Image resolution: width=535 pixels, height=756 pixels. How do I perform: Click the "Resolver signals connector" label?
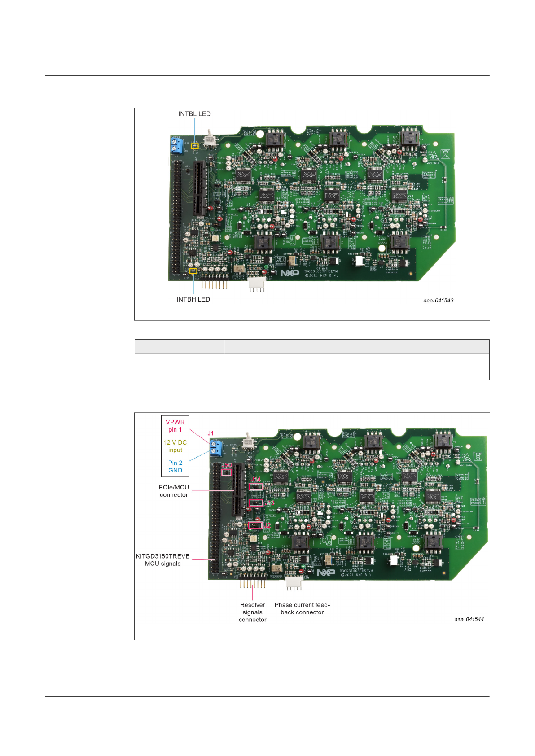(253, 612)
